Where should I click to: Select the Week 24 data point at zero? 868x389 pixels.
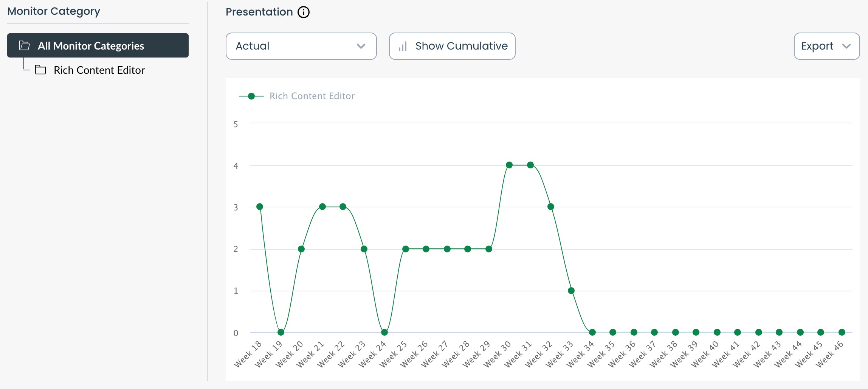pyautogui.click(x=384, y=333)
